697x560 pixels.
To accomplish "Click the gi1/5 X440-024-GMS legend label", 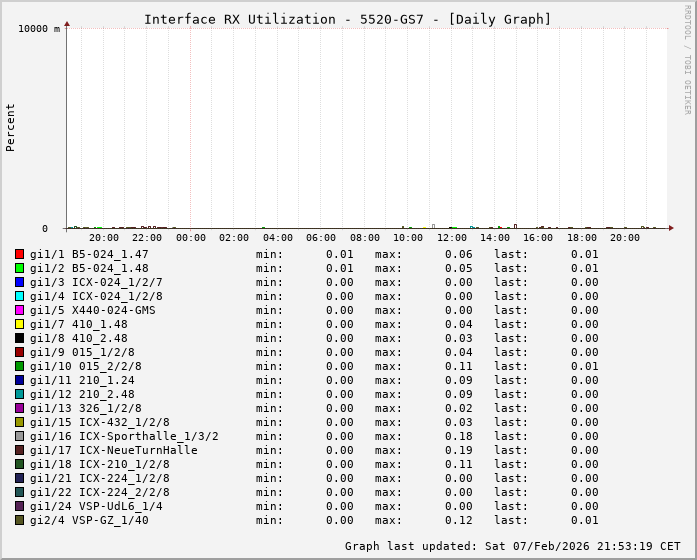I will pyautogui.click(x=93, y=310).
